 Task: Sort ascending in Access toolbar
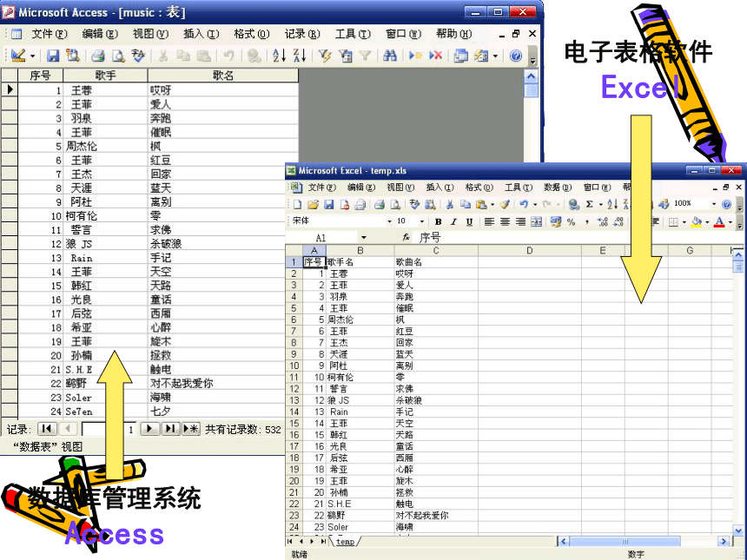pos(279,56)
